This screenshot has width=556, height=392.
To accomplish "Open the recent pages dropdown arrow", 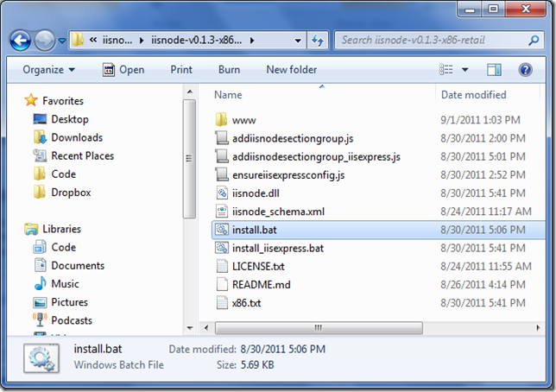I will (x=61, y=41).
